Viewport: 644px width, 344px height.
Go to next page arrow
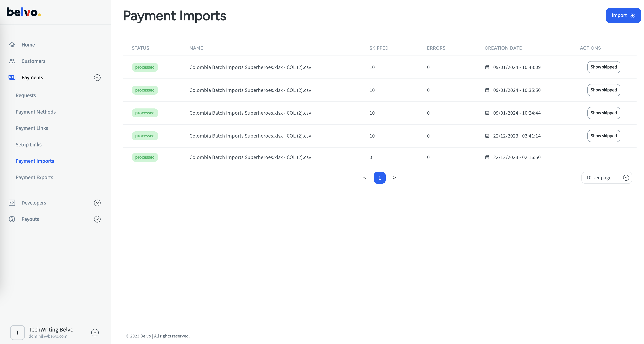tap(394, 178)
